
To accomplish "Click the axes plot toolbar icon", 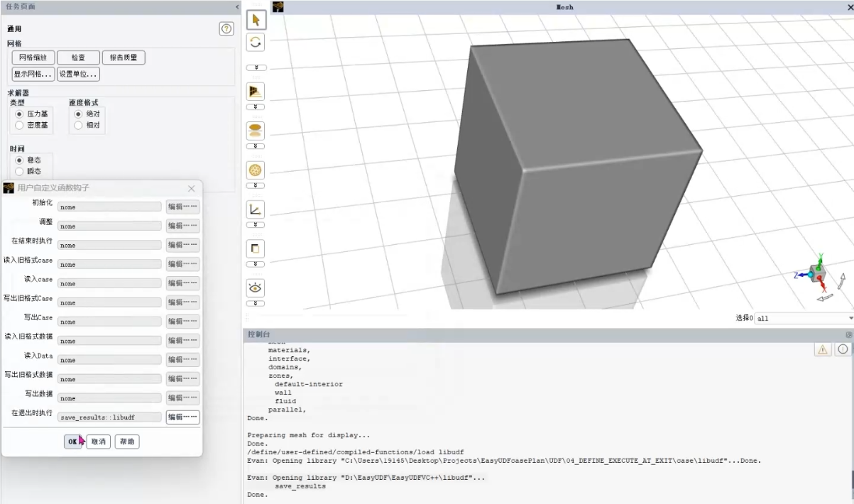I will point(256,209).
